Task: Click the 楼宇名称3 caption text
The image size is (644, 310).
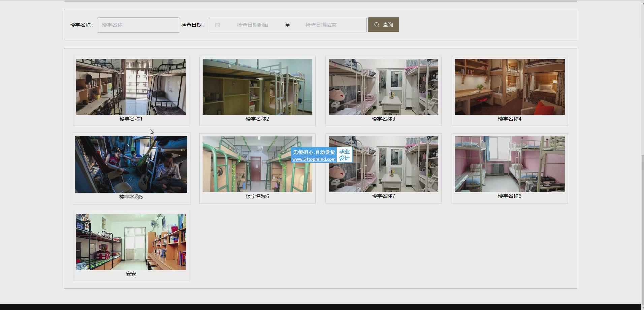Action: (383, 119)
